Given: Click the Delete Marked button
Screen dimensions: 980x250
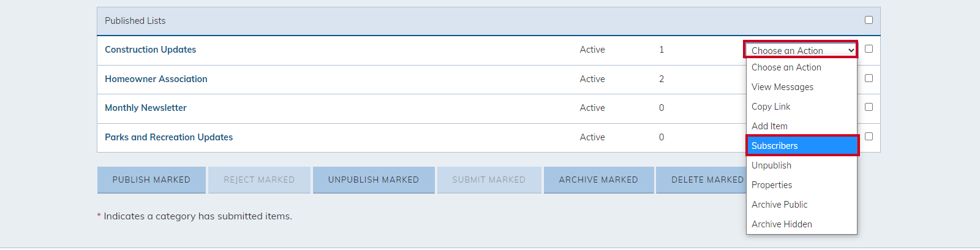Looking at the screenshot, I should tap(701, 180).
